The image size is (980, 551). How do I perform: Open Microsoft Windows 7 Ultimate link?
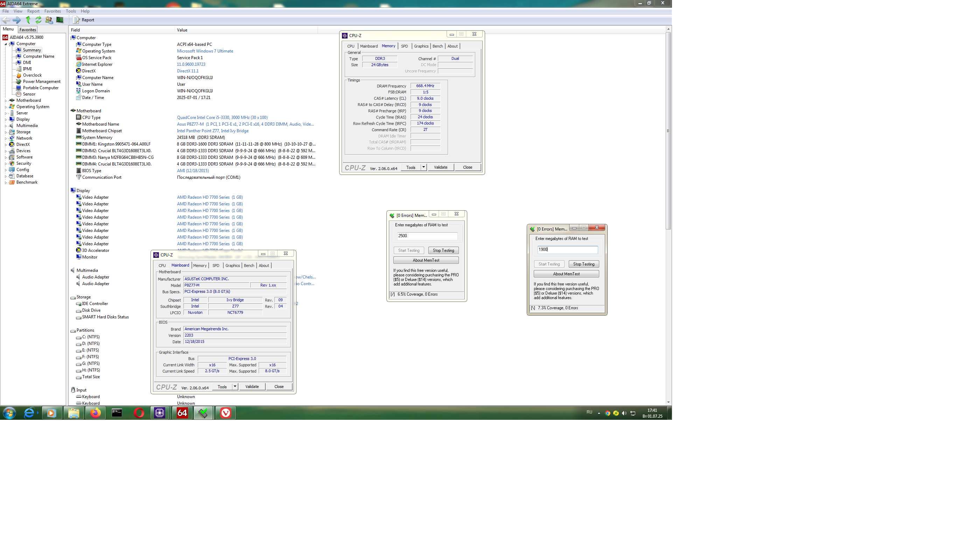205,51
